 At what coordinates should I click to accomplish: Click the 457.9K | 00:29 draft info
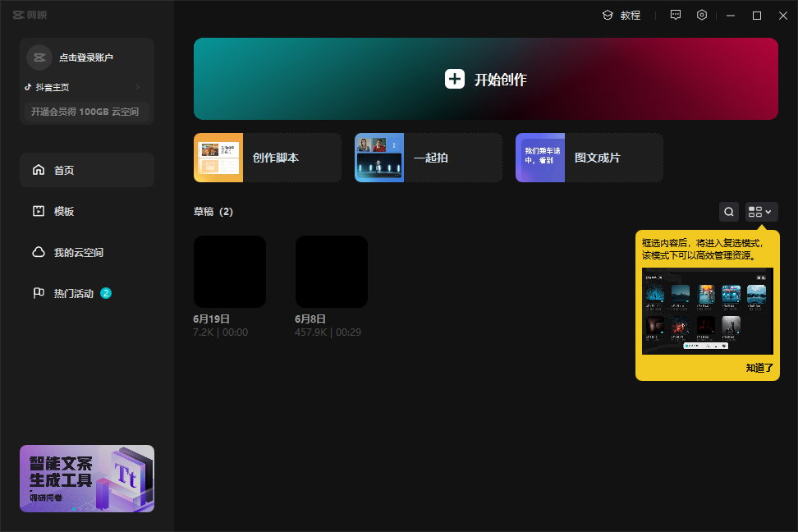pyautogui.click(x=328, y=332)
